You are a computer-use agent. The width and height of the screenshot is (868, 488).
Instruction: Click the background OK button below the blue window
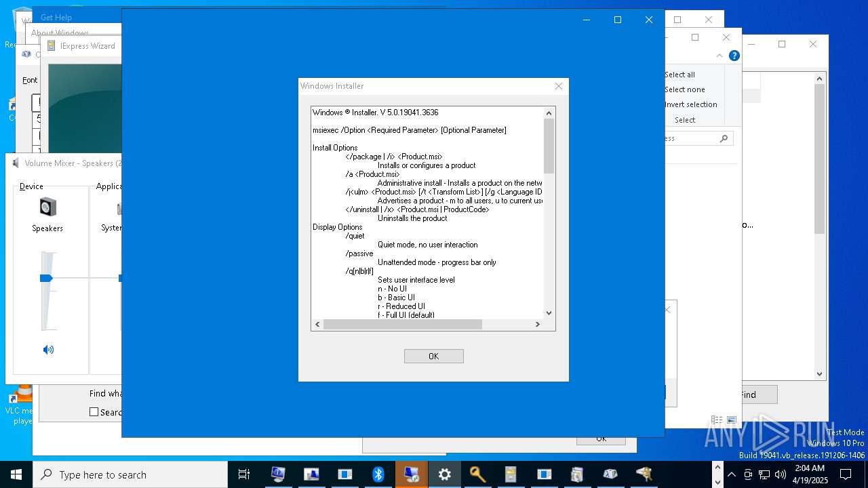pos(601,439)
